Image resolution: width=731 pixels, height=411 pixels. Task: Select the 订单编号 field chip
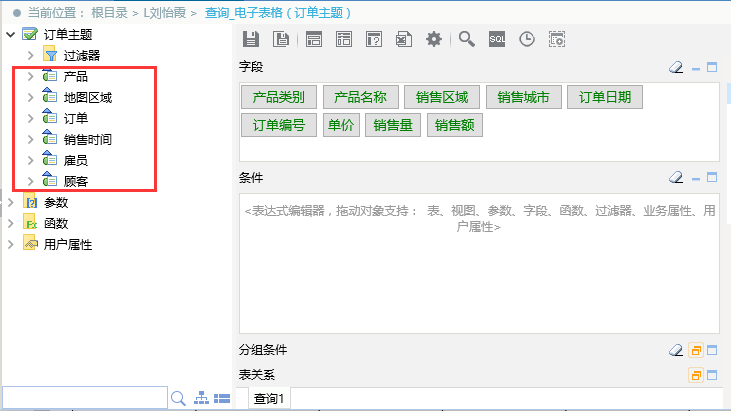[279, 125]
